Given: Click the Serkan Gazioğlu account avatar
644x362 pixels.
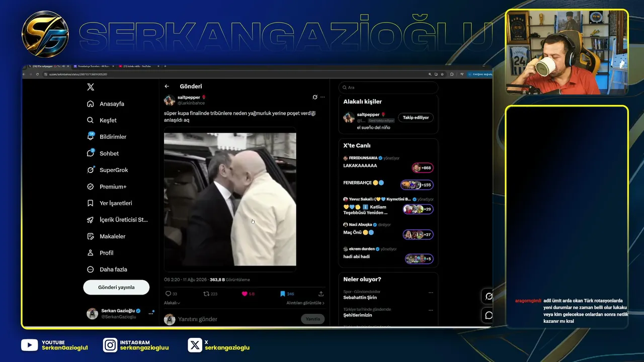Looking at the screenshot, I should [x=92, y=314].
